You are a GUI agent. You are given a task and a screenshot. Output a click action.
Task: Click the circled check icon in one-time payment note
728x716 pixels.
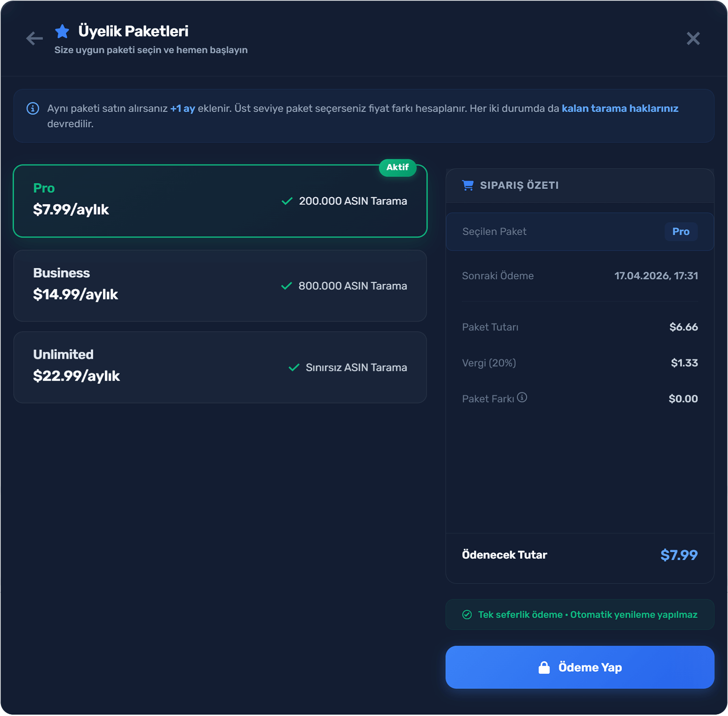coord(467,615)
